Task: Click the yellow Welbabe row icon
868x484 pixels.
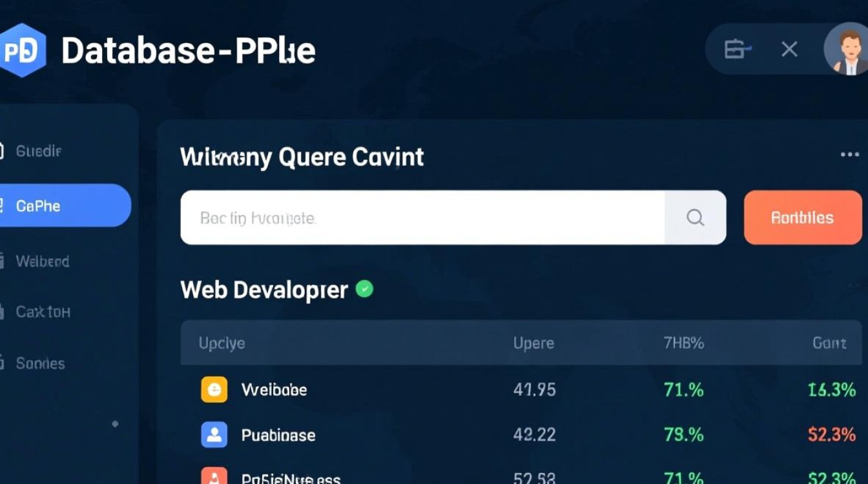Action: point(214,390)
